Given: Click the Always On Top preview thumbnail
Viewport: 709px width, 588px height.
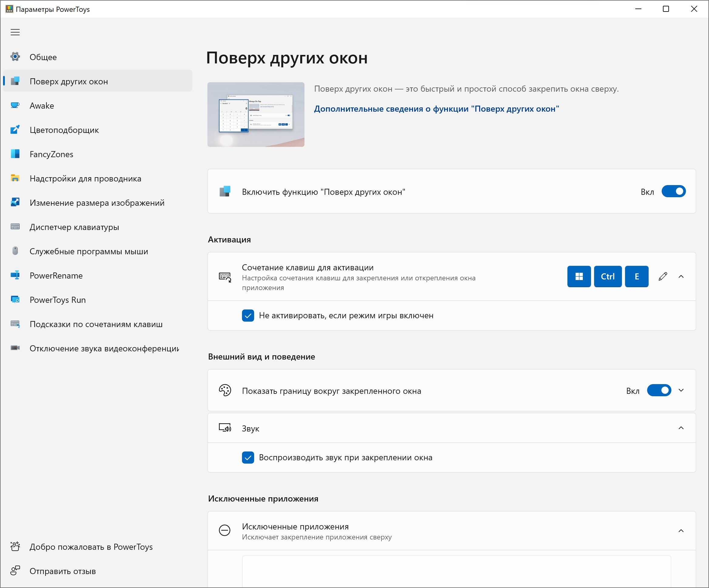Looking at the screenshot, I should [256, 114].
